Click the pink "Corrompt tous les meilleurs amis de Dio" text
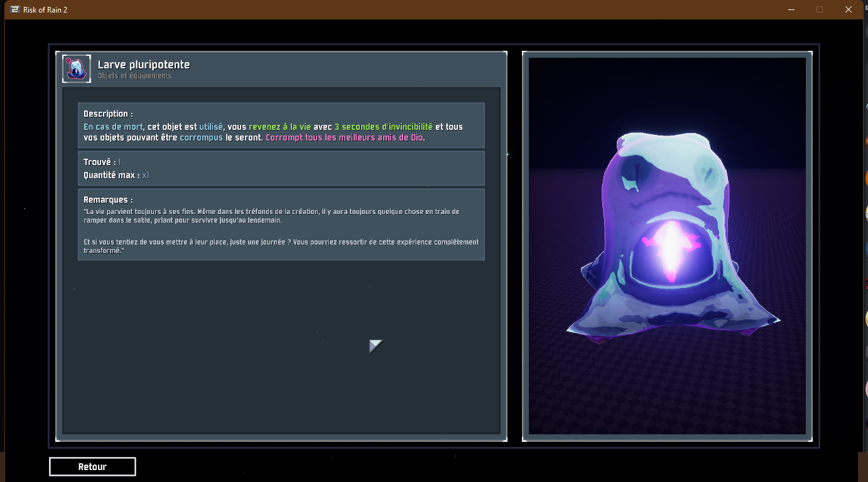The height and width of the screenshot is (482, 868). tap(344, 137)
